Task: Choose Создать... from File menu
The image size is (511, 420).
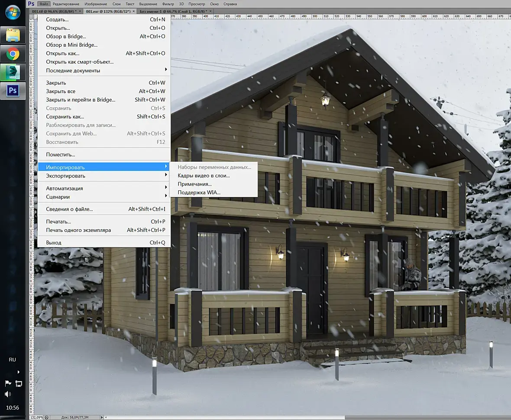Action: pos(104,19)
